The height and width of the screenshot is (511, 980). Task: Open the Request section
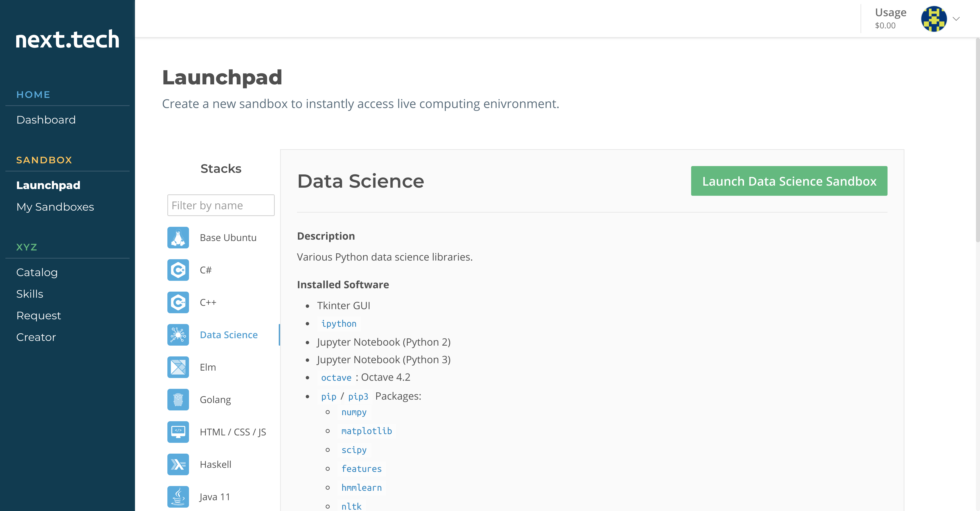pos(38,316)
